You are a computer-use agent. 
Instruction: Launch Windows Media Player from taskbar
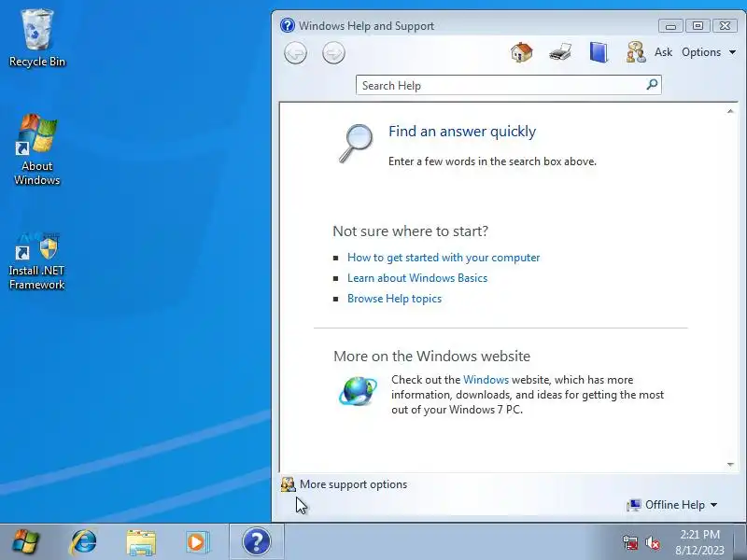coord(196,542)
